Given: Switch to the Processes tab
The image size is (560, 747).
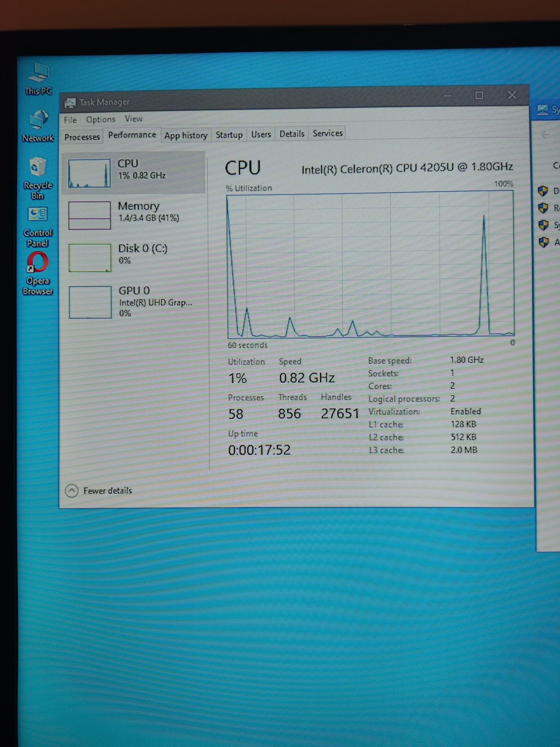Looking at the screenshot, I should click(82, 137).
